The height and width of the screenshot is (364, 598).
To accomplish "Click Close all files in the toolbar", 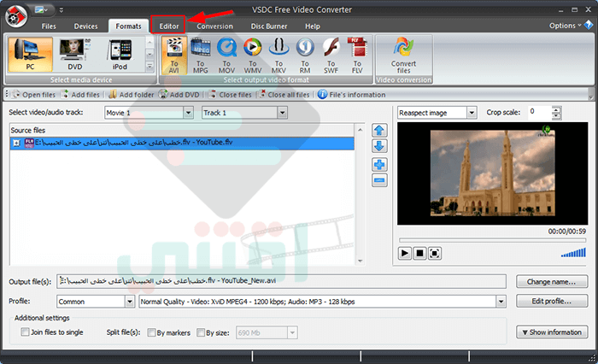I will click(284, 95).
